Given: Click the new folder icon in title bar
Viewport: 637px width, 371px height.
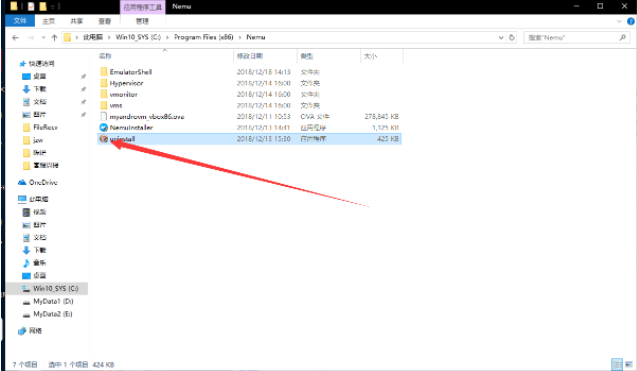Looking at the screenshot, I should [43, 6].
